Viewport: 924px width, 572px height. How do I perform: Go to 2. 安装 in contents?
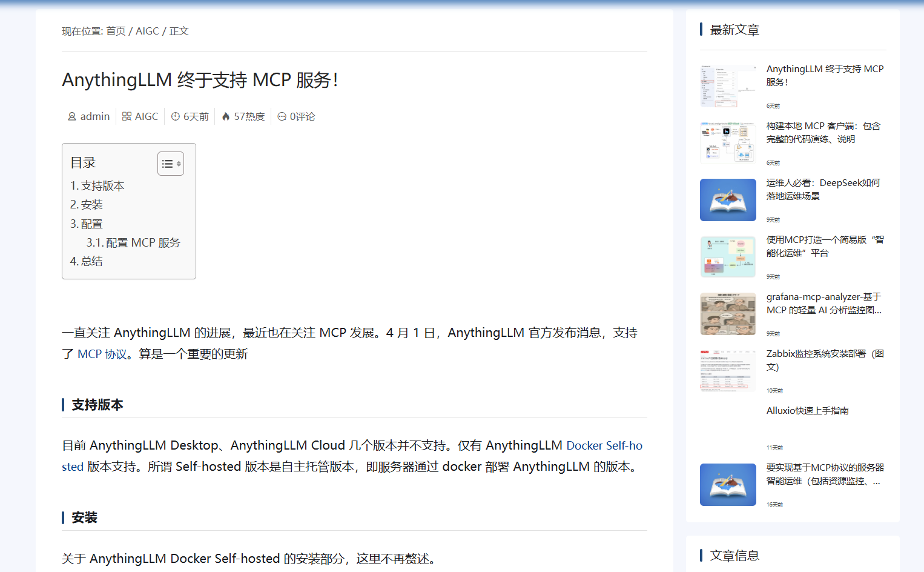[87, 205]
